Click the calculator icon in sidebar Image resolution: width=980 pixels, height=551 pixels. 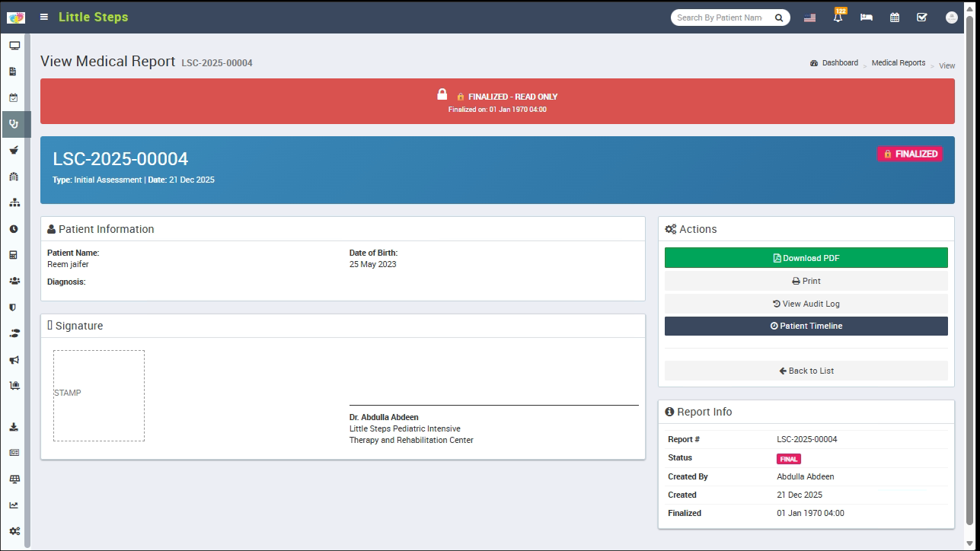pos(14,255)
